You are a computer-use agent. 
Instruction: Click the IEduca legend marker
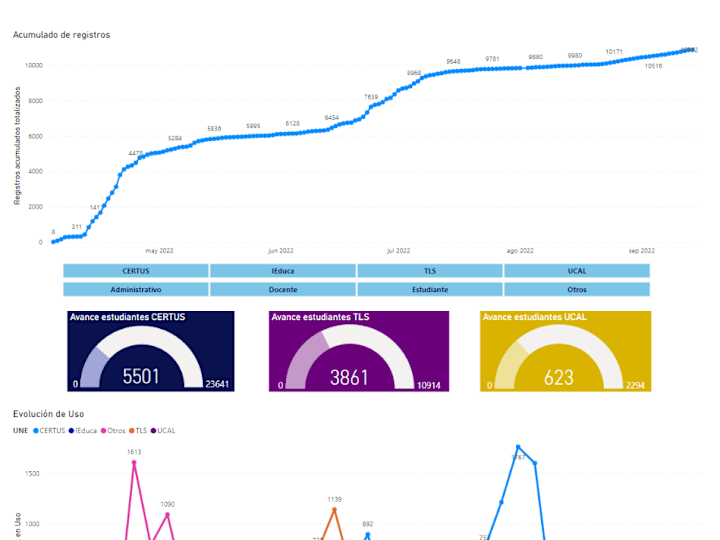point(71,431)
